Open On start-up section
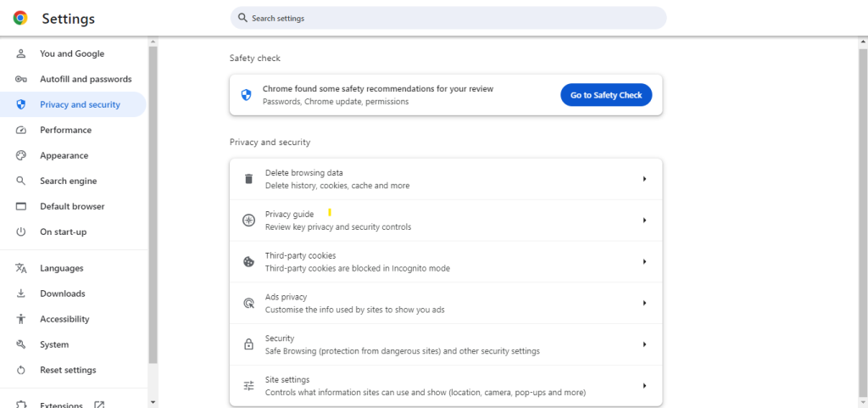The width and height of the screenshot is (868, 408). coord(73,232)
